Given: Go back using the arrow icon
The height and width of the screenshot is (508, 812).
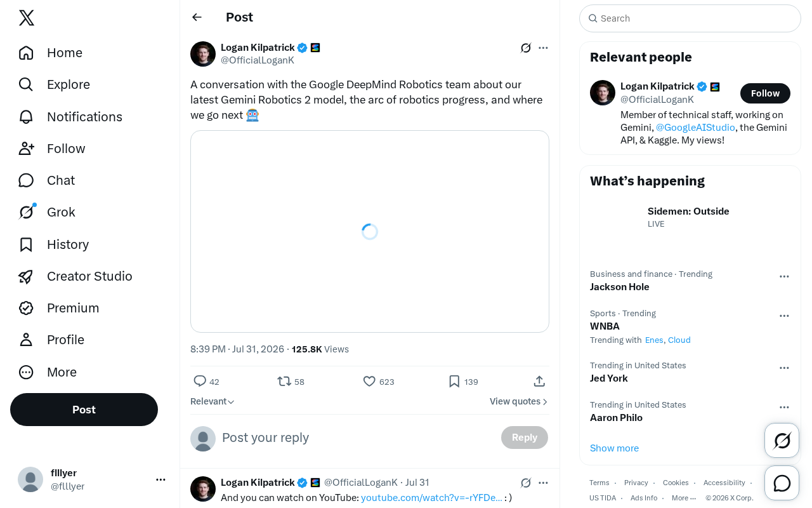Looking at the screenshot, I should pyautogui.click(x=197, y=17).
